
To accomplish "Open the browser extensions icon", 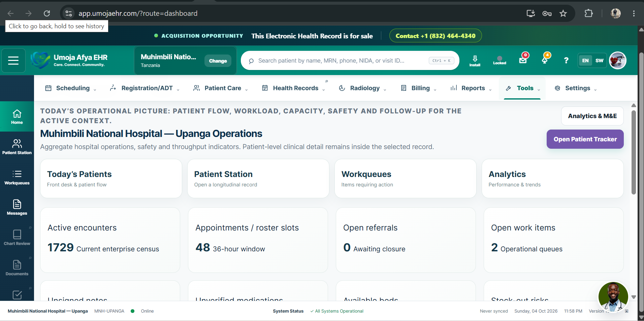I will point(588,13).
